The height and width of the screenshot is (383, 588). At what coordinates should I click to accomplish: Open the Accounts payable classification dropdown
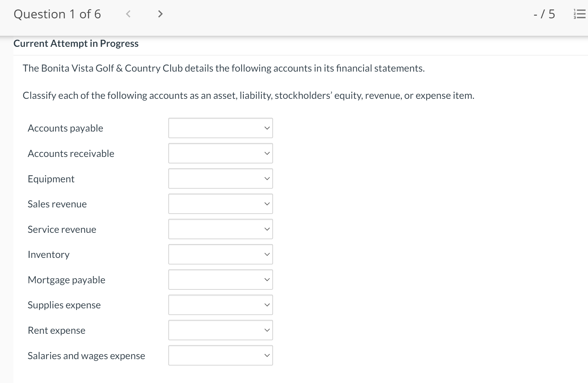coord(220,128)
